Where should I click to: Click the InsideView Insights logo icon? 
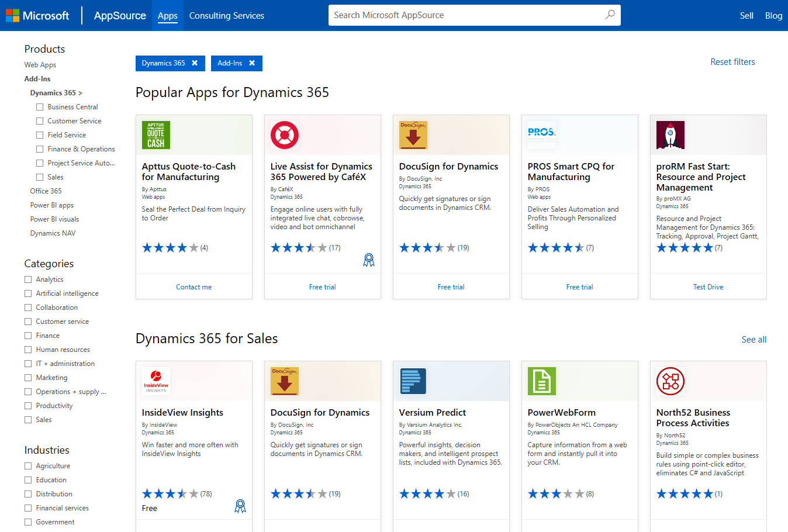click(156, 381)
